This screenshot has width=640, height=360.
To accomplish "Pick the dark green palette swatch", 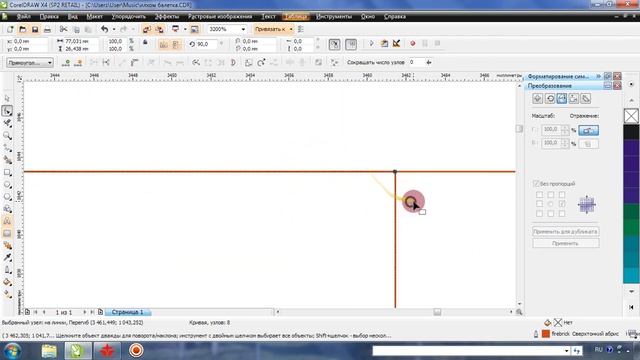I will pos(631,212).
